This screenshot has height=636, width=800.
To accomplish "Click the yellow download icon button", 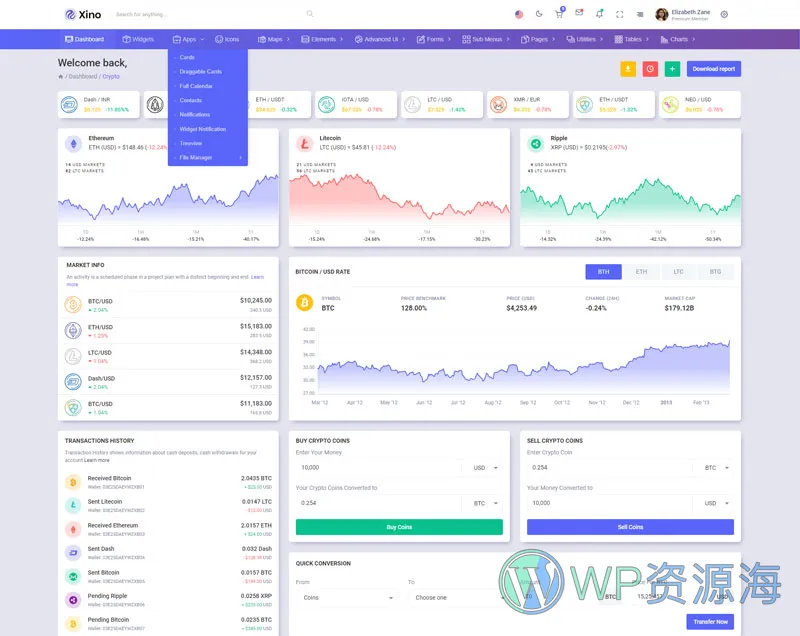I will coord(627,69).
